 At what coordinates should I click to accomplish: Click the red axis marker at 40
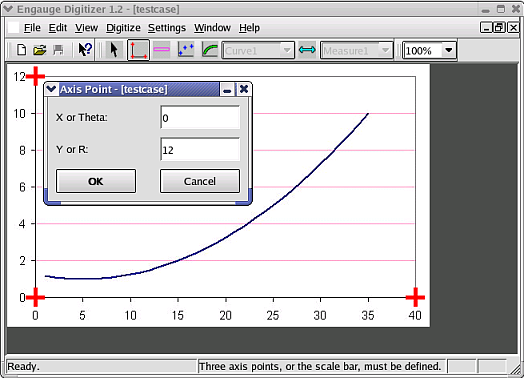tap(415, 297)
